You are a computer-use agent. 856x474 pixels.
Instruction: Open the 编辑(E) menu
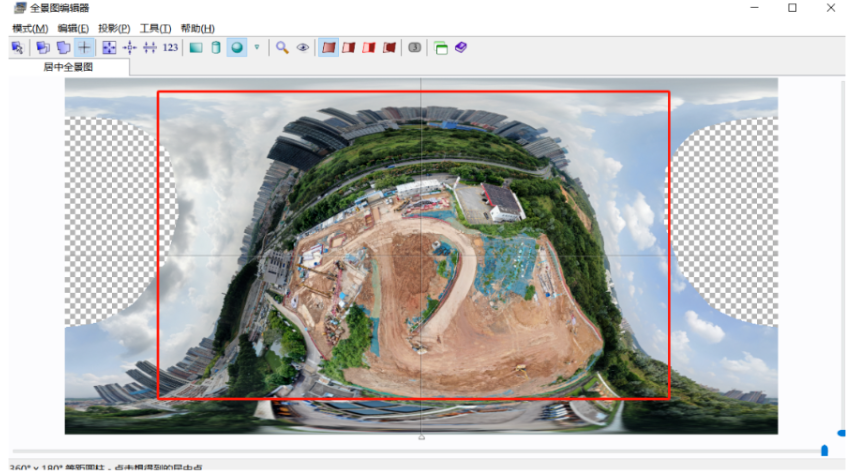tap(73, 28)
